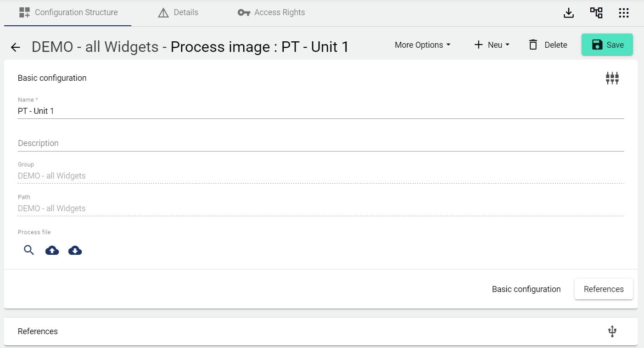Jump to References section button
644x348 pixels.
point(603,289)
